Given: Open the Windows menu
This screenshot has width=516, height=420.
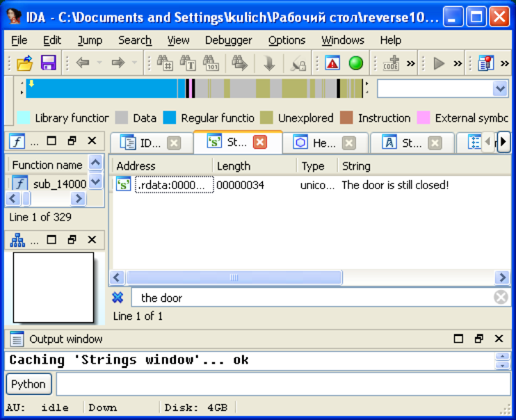Looking at the screenshot, I should 343,40.
